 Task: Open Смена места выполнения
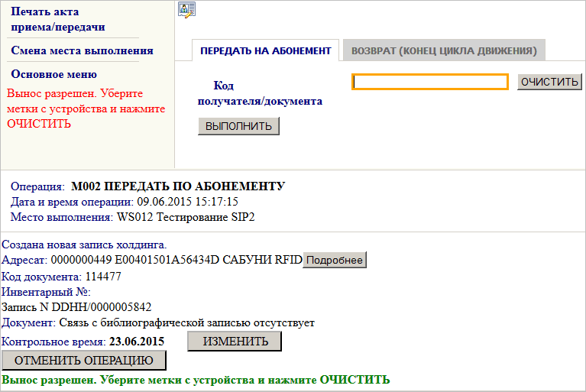tap(82, 50)
